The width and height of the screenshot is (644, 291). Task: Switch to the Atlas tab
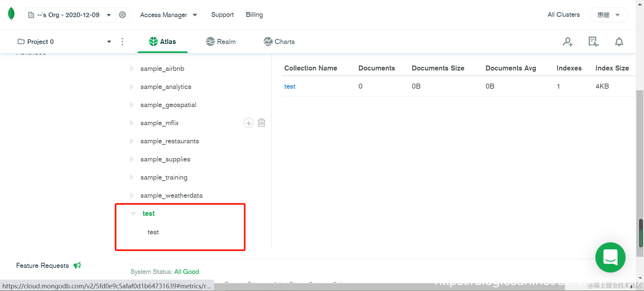[x=162, y=42]
